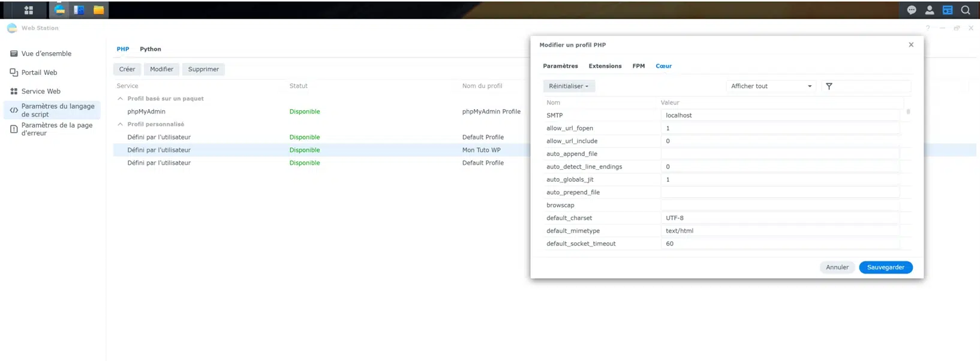Open the folder icon in the taskbar
Viewport: 980px width, 361px height.
click(99, 10)
